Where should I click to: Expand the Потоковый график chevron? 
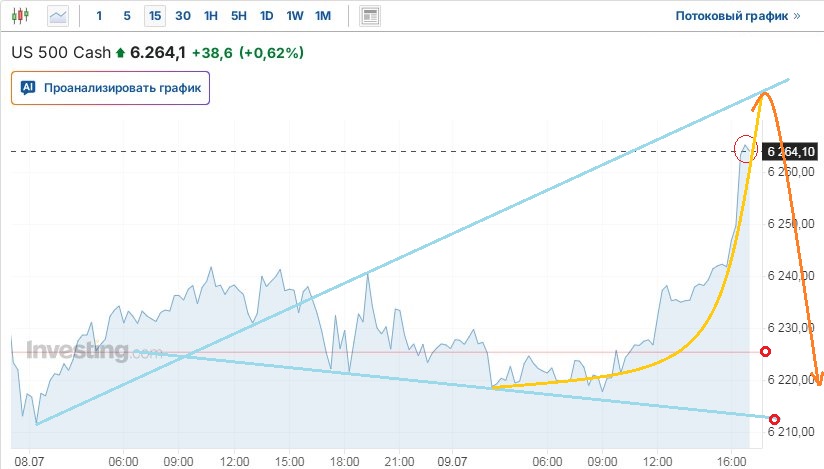797,16
